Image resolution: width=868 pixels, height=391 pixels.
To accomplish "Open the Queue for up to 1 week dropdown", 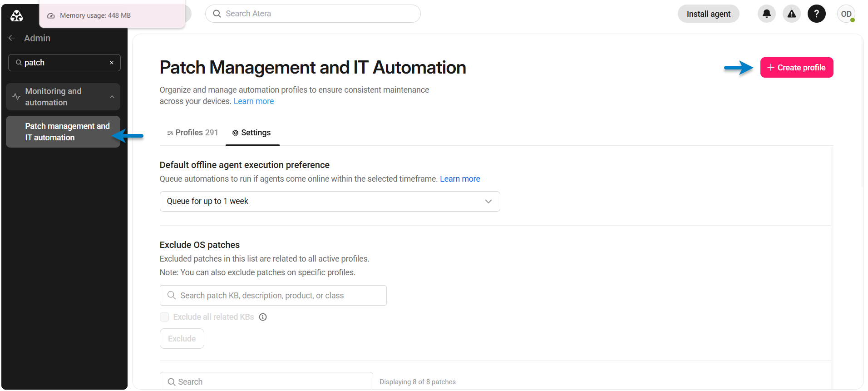I will point(330,201).
